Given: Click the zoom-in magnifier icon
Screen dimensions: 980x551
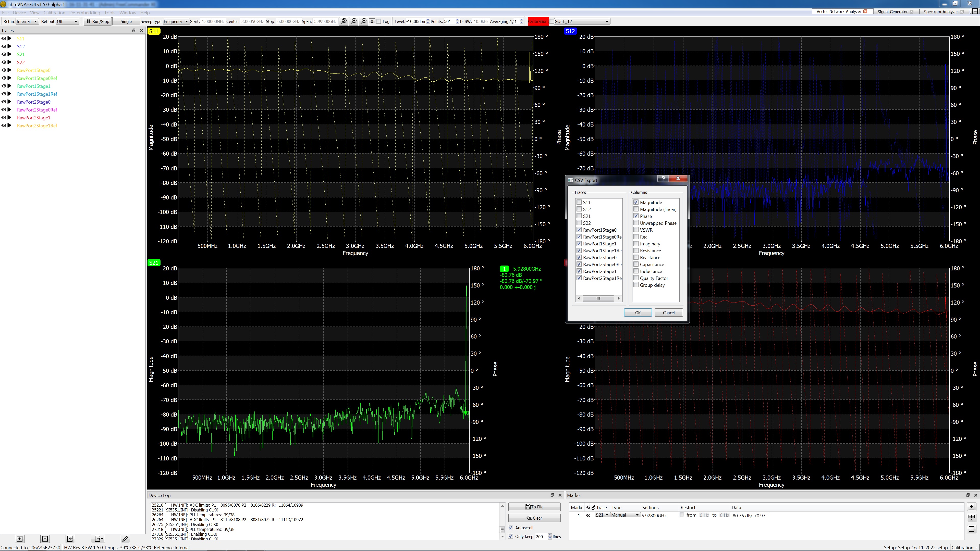Looking at the screenshot, I should (353, 21).
